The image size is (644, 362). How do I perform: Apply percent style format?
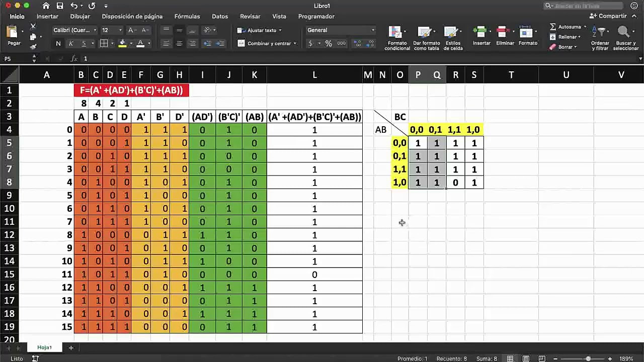pyautogui.click(x=329, y=44)
